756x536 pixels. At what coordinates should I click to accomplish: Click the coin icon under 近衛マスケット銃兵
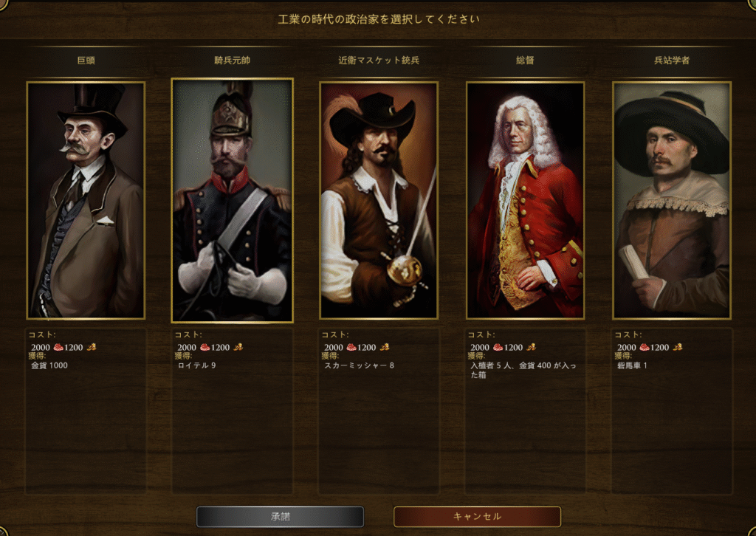384,346
